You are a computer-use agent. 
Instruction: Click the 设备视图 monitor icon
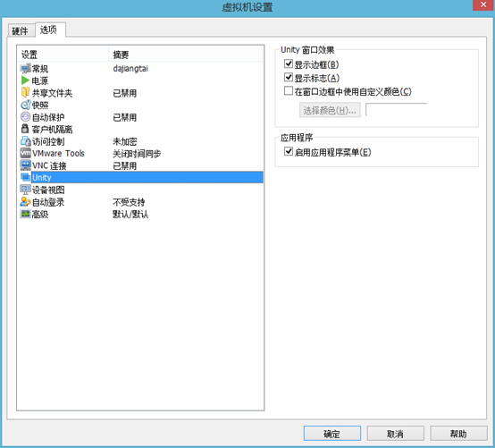pyautogui.click(x=26, y=190)
